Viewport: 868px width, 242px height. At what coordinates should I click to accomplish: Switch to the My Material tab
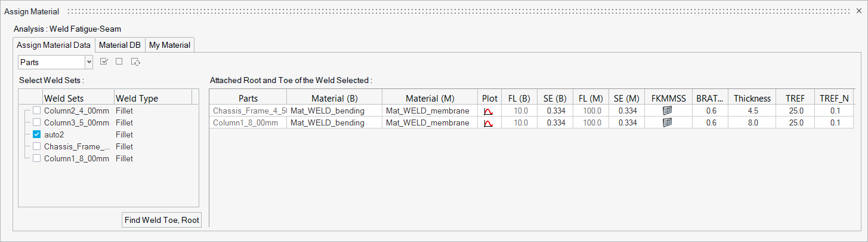pyautogui.click(x=169, y=45)
